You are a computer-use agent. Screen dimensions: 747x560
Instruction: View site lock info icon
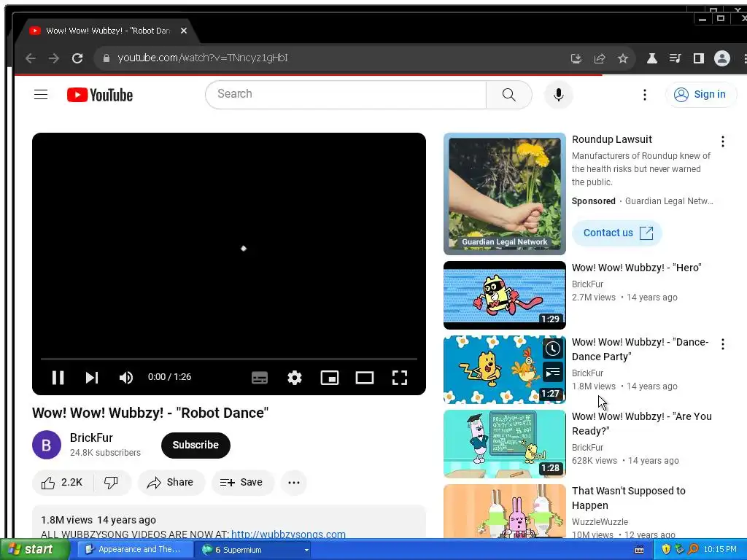107,58
